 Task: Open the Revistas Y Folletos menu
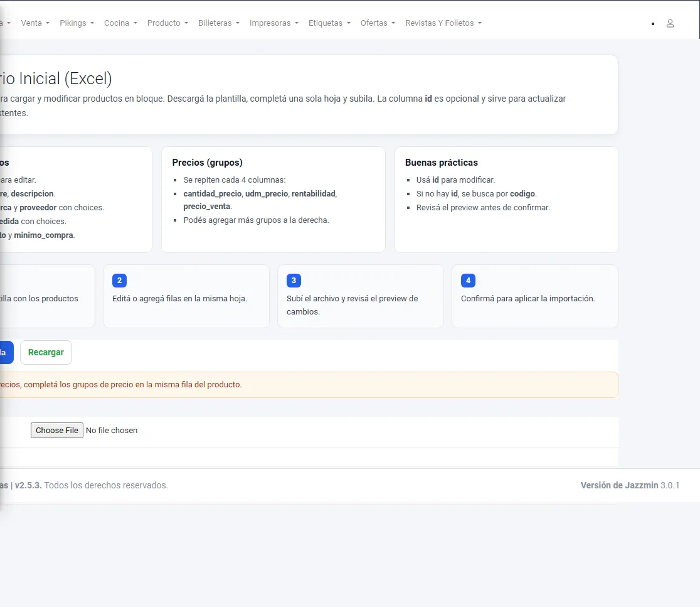(443, 23)
